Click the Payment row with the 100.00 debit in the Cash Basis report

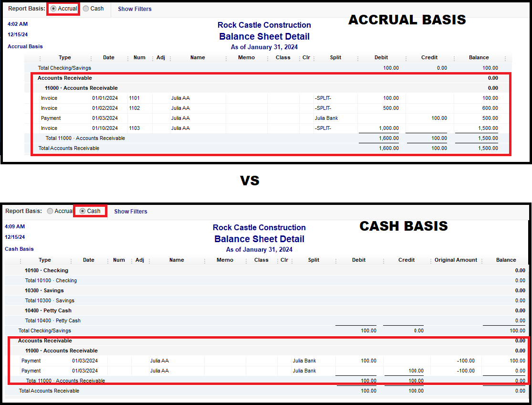click(267, 361)
